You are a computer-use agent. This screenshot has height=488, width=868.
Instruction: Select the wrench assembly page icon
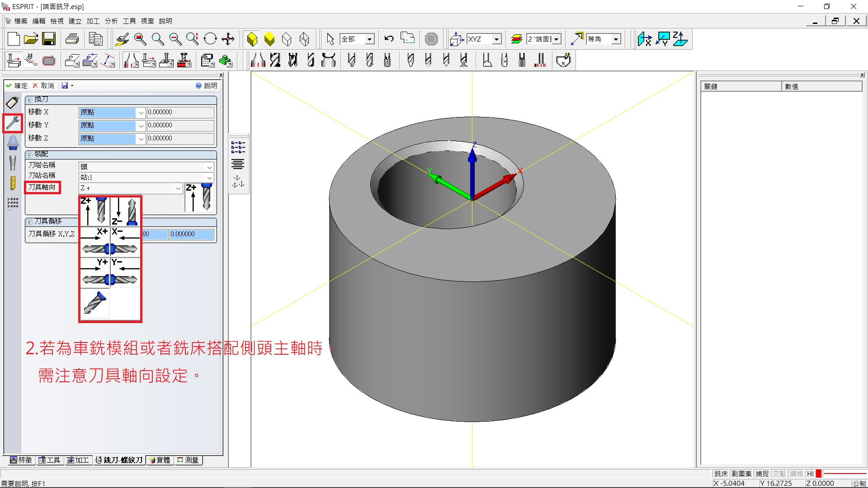click(13, 123)
